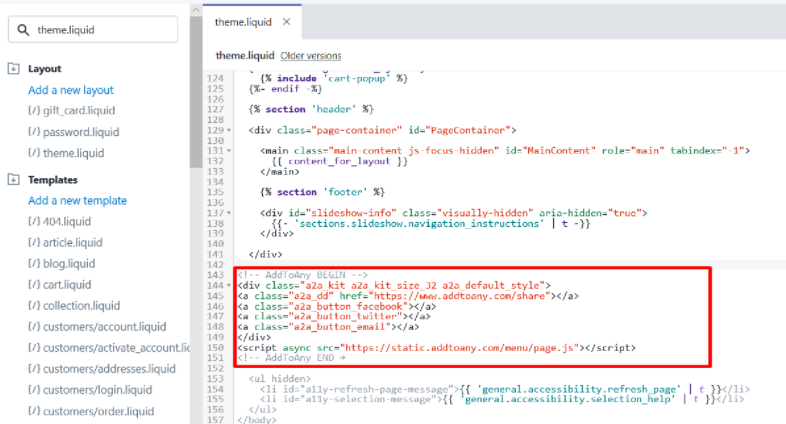Click the a2a_button_twitter code line
Viewport: 786px width, 424px height.
tap(333, 316)
